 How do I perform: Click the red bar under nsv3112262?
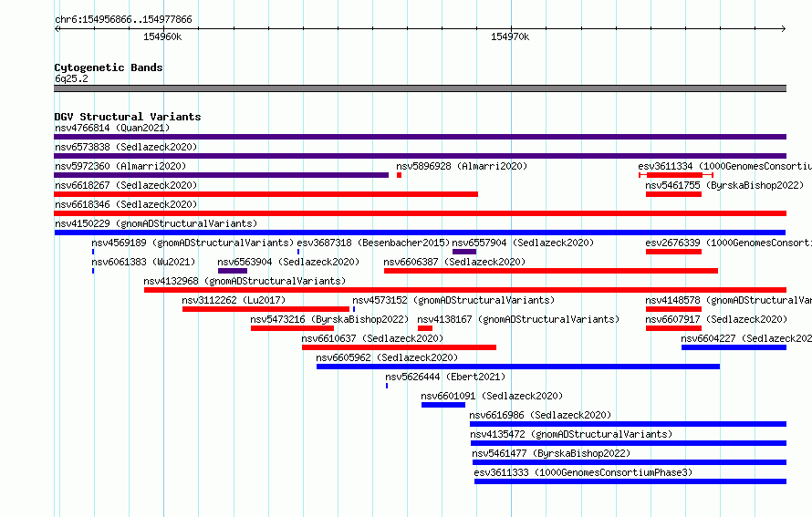[265, 309]
